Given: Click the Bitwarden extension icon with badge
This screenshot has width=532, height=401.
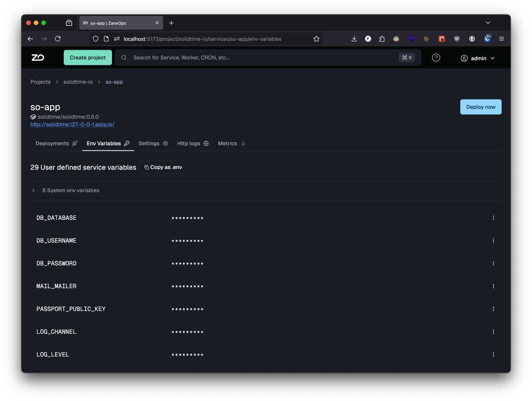Looking at the screenshot, I should click(x=488, y=38).
